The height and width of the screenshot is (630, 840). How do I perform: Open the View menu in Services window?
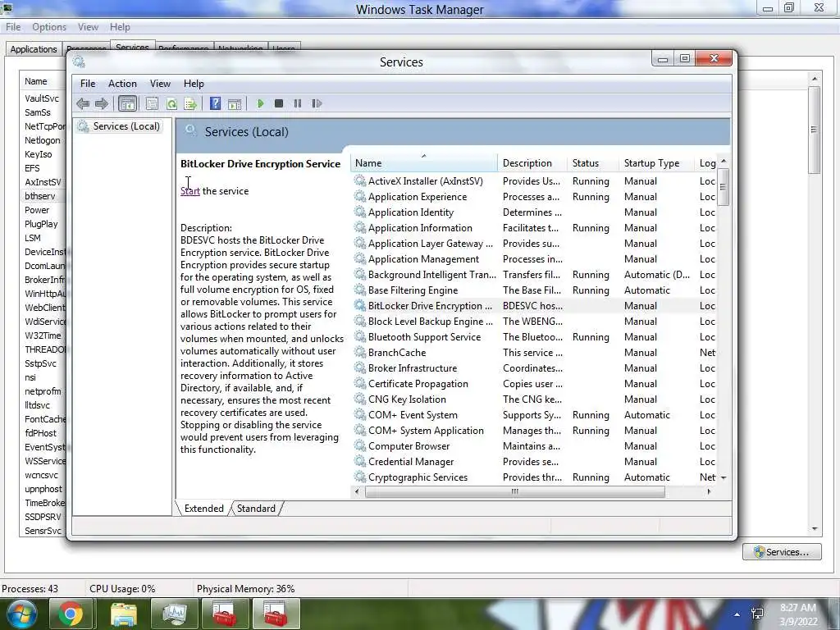tap(160, 84)
